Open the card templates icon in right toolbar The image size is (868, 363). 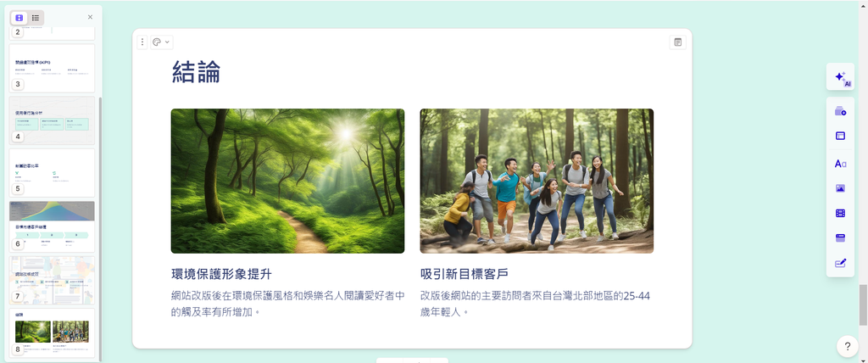click(x=840, y=111)
